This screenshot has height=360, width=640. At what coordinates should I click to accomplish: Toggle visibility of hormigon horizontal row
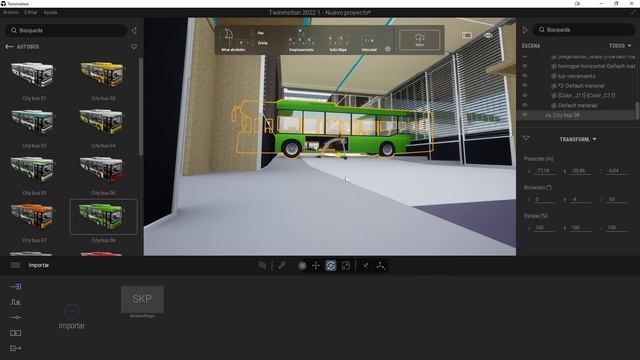point(525,66)
